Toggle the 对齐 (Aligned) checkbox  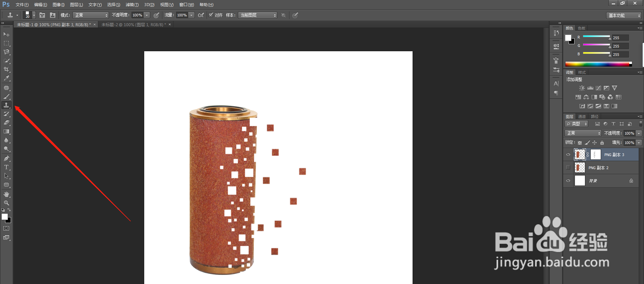coord(211,15)
